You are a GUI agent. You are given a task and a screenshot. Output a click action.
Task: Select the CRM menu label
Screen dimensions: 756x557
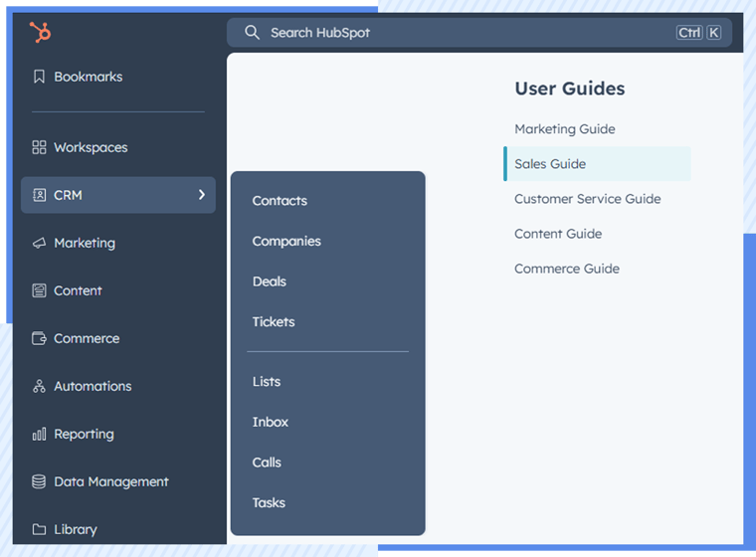(x=68, y=195)
